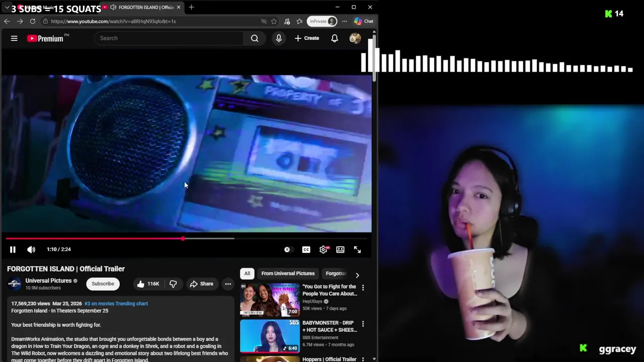Open SBS Entertainment channel name

[x=320, y=338]
